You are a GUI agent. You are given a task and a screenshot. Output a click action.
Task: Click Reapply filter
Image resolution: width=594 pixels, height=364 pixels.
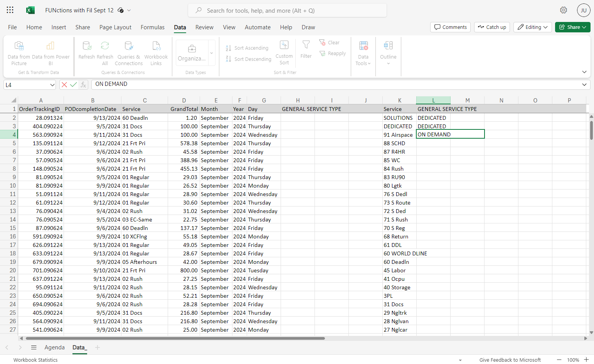(x=333, y=54)
